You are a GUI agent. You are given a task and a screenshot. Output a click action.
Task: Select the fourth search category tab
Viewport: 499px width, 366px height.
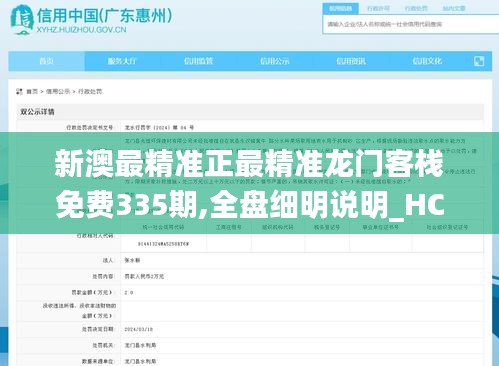(x=454, y=9)
